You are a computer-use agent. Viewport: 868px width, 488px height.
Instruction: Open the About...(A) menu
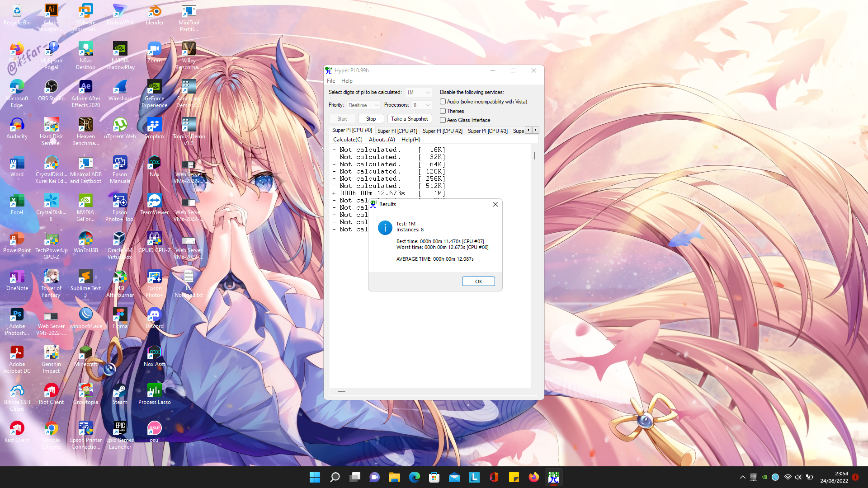coord(382,140)
